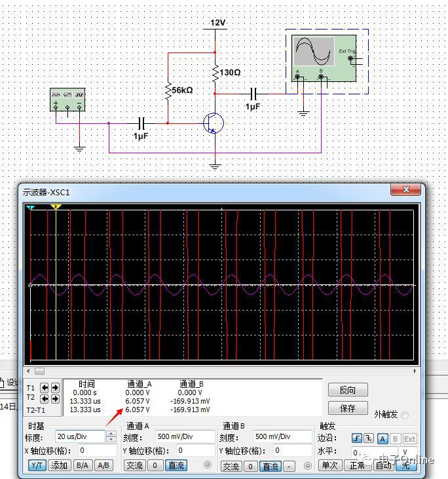The image size is (448, 479).
Task: Click the 反向 (Reverse) button
Action: coord(347,390)
